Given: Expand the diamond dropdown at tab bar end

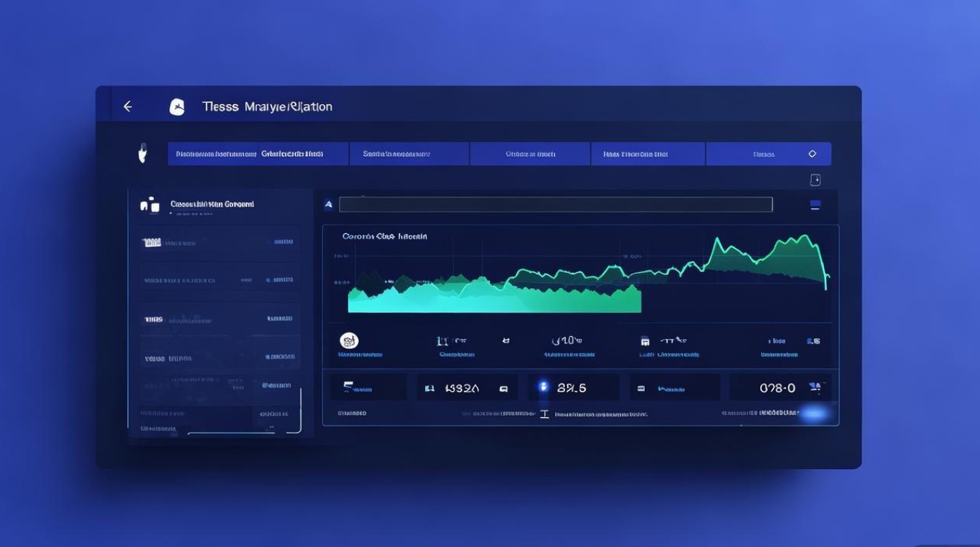Looking at the screenshot, I should click(x=812, y=154).
